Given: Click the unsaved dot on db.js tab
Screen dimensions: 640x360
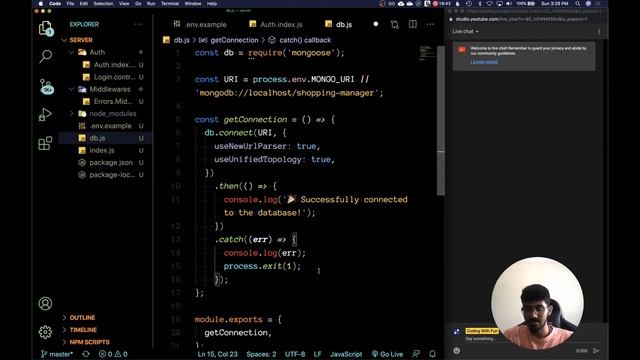Looking at the screenshot, I should pos(376,24).
